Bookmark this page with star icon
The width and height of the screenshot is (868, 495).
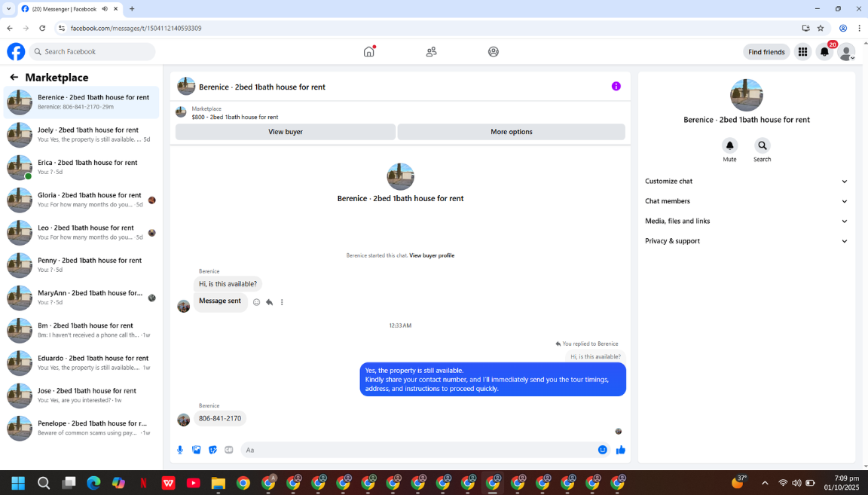tap(821, 28)
